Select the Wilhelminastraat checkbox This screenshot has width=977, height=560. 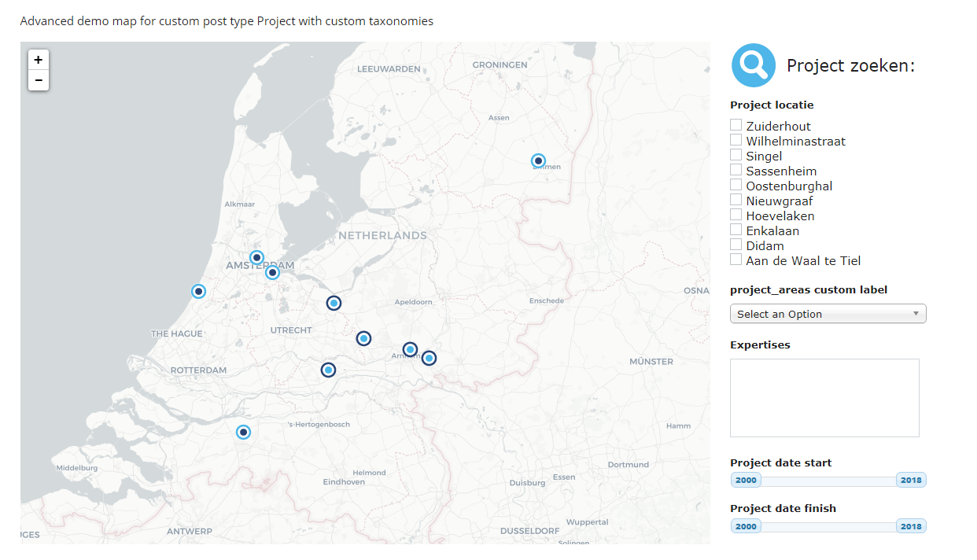[736, 140]
